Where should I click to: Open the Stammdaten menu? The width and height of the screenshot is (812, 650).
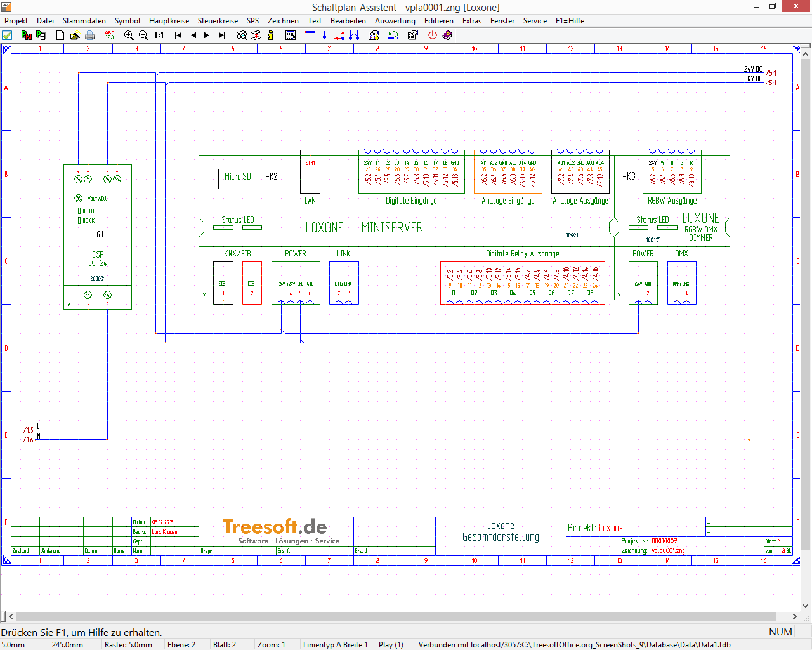(x=84, y=21)
